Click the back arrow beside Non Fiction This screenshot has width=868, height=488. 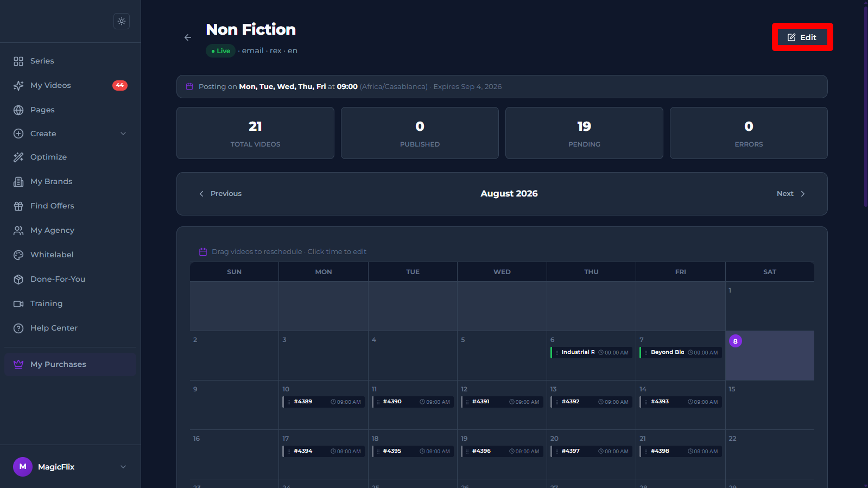coord(188,37)
